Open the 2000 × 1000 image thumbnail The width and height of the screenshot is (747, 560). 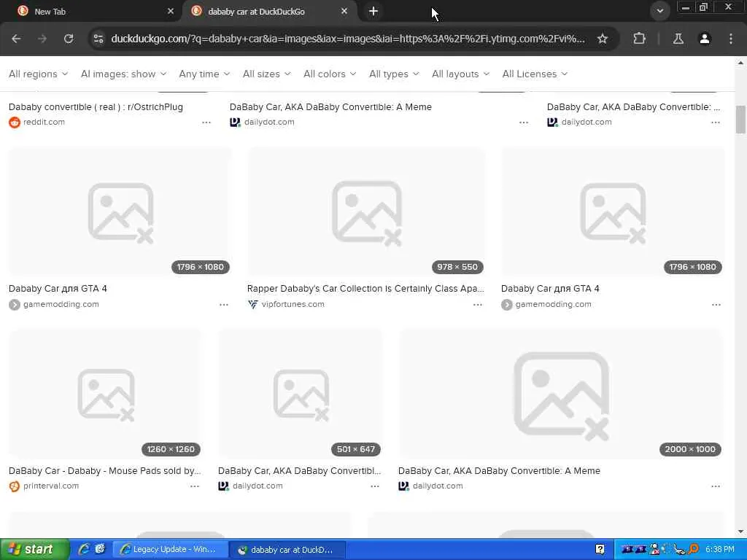click(x=561, y=394)
